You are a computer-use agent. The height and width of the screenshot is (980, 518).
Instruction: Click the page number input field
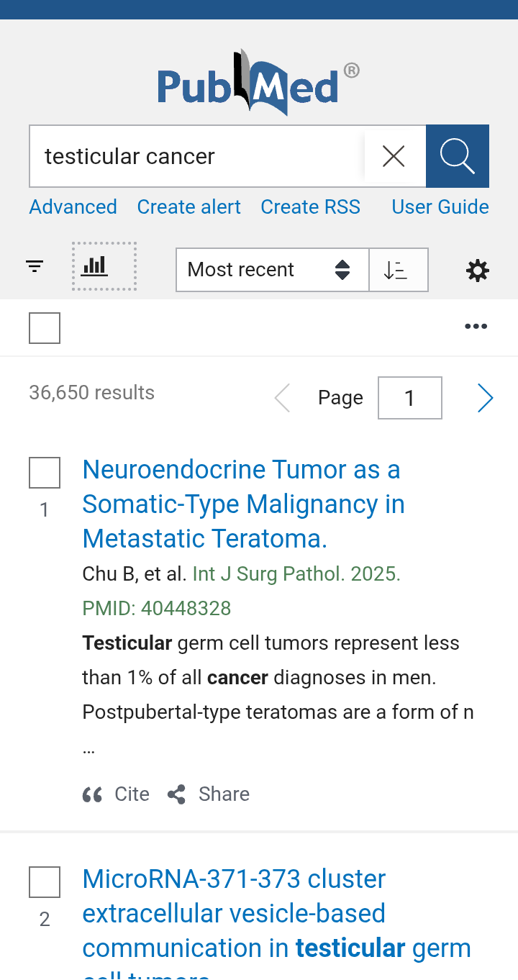(x=410, y=398)
